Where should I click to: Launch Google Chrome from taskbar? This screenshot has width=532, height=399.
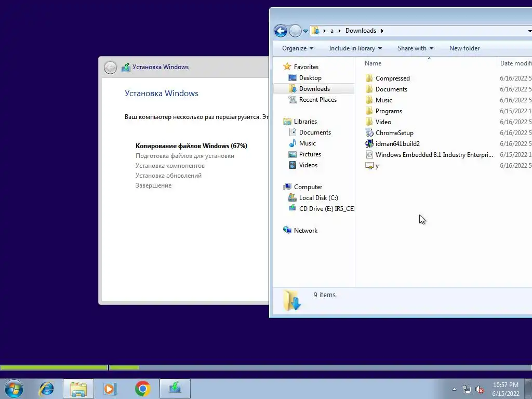click(x=142, y=389)
